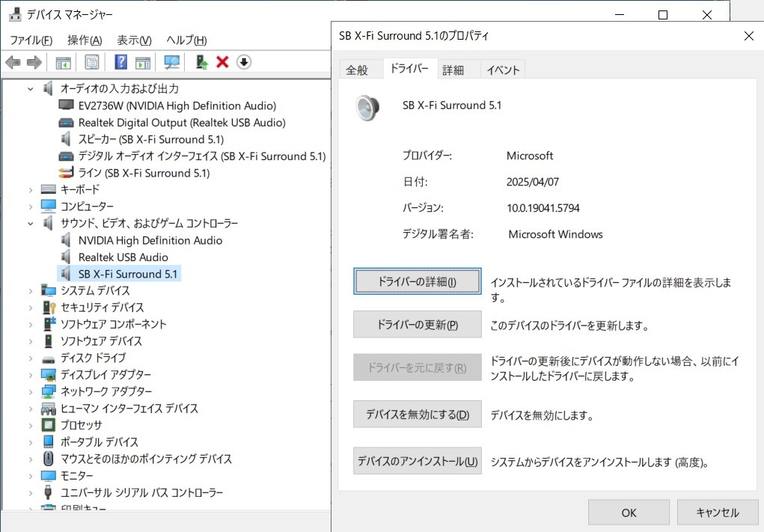Click the プロセッサ chip icon
Screen dimensions: 764x532
click(48, 425)
